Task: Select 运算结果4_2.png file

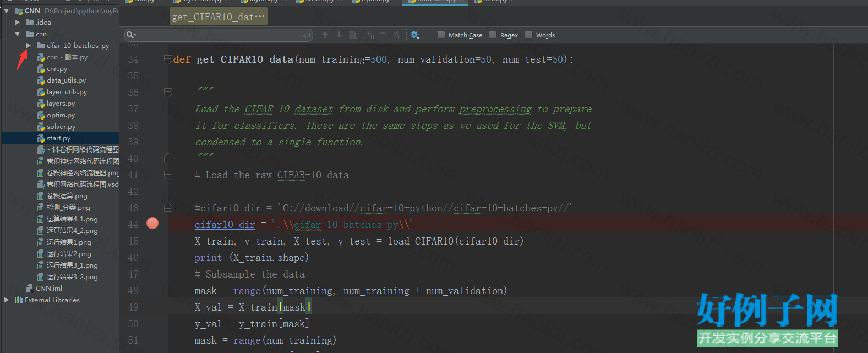Action: click(x=72, y=231)
